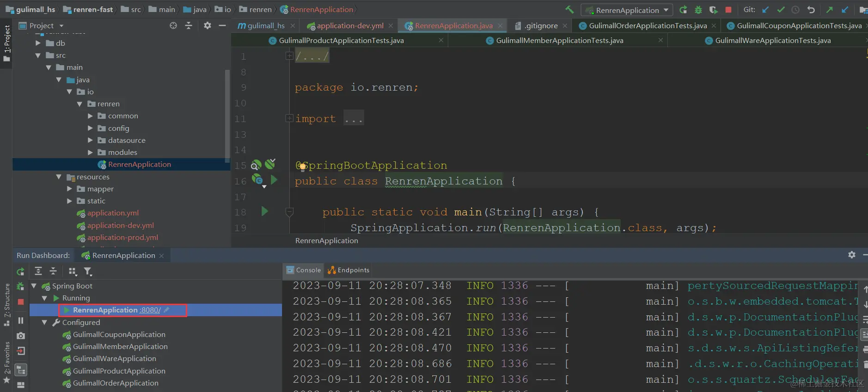Collapse the main folder arrow
Viewport: 868px width, 392px height.
click(49, 67)
